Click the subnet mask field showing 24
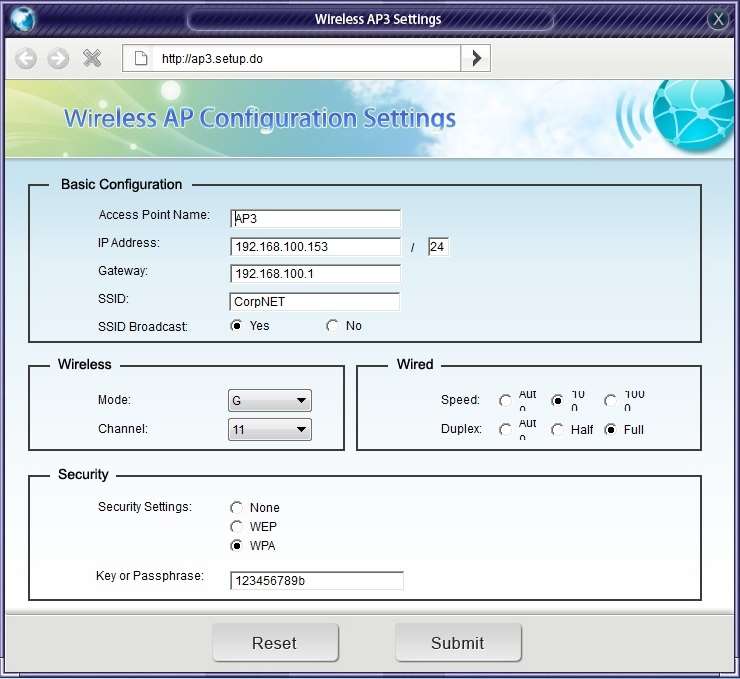This screenshot has height=679, width=740. point(438,246)
